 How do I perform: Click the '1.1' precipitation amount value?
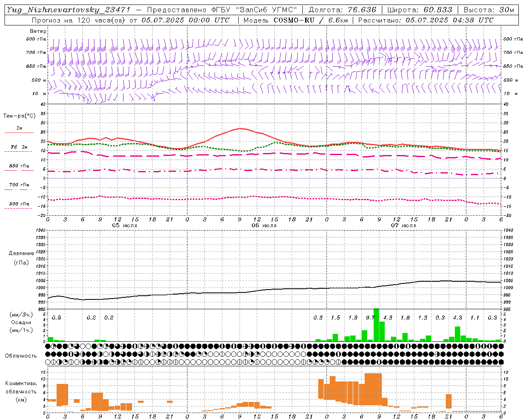[475, 318]
